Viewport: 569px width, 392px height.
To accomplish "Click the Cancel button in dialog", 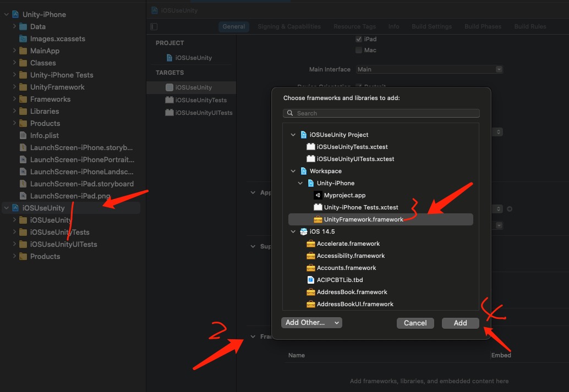I will tap(415, 323).
